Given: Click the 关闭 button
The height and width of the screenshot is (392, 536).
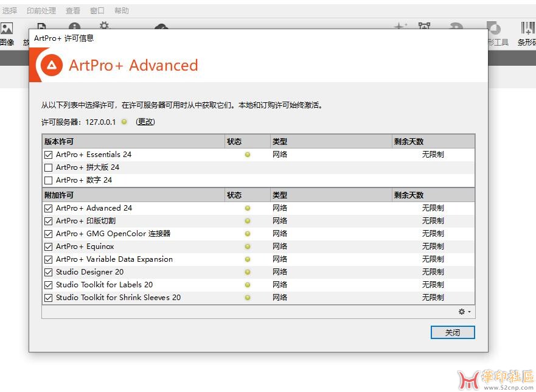Looking at the screenshot, I should point(453,332).
